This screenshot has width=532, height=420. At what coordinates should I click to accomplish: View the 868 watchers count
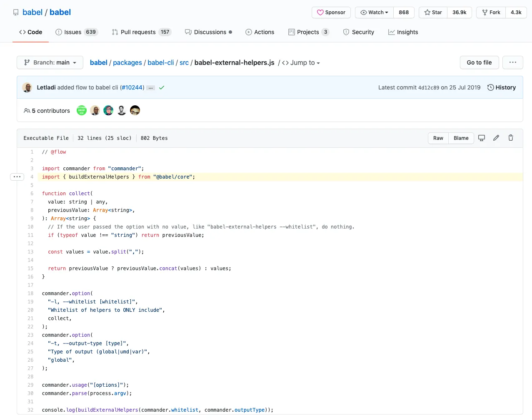pyautogui.click(x=404, y=12)
